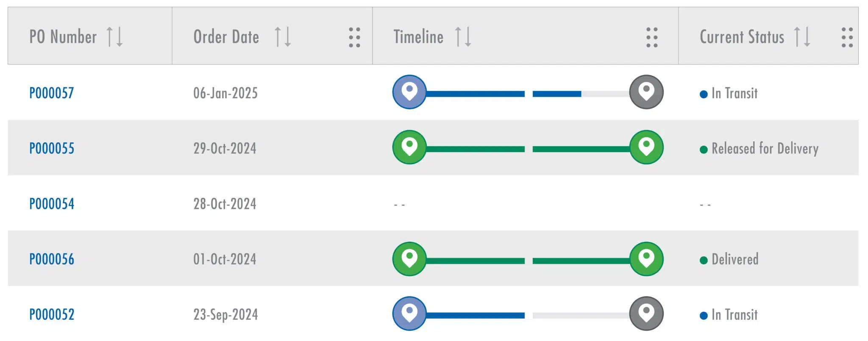Image resolution: width=868 pixels, height=341 pixels.
Task: Open the Timeline column options grid icon
Action: [652, 37]
